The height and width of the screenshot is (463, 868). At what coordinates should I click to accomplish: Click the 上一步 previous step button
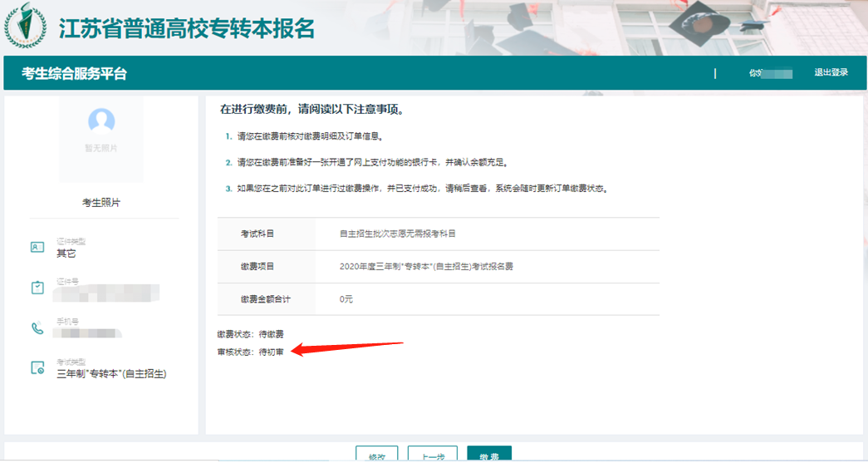point(433,454)
